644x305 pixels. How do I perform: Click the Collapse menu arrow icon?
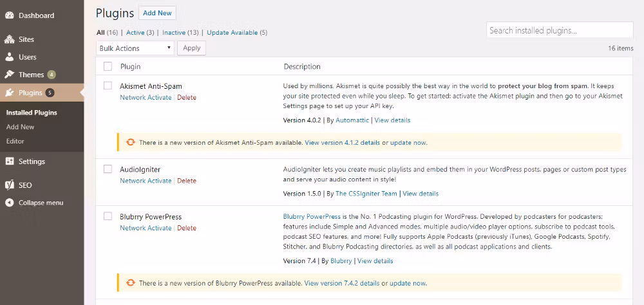tap(10, 203)
